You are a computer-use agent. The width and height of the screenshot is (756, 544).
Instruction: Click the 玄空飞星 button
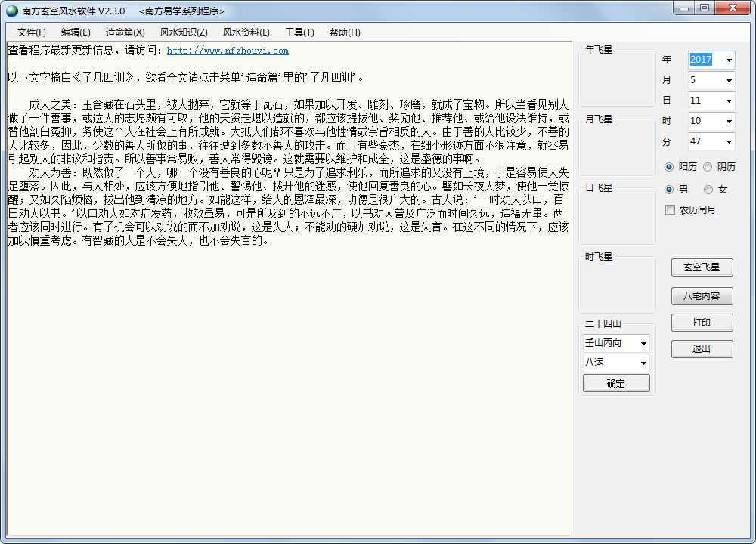click(x=702, y=267)
